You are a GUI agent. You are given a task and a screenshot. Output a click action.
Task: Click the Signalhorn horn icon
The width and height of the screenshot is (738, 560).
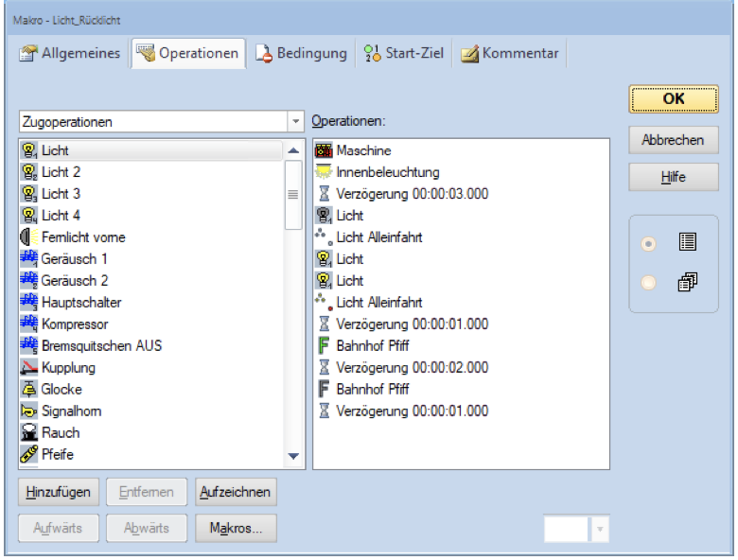click(x=29, y=411)
